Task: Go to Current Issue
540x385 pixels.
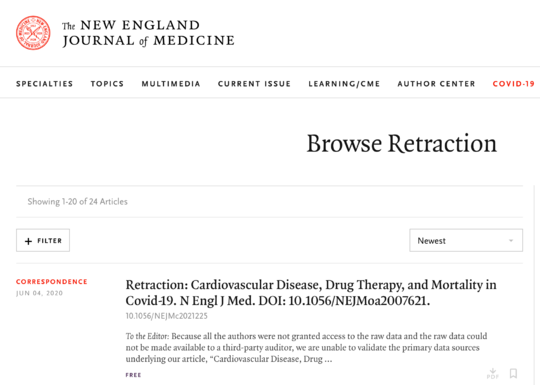Action: tap(254, 84)
